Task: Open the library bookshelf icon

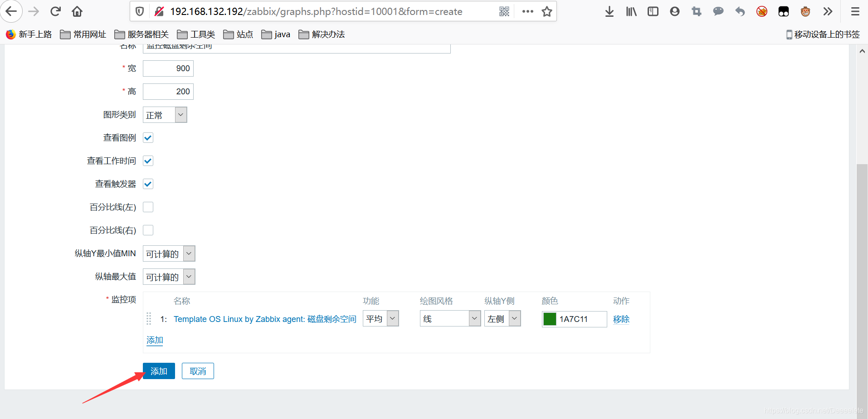Action: (x=631, y=11)
